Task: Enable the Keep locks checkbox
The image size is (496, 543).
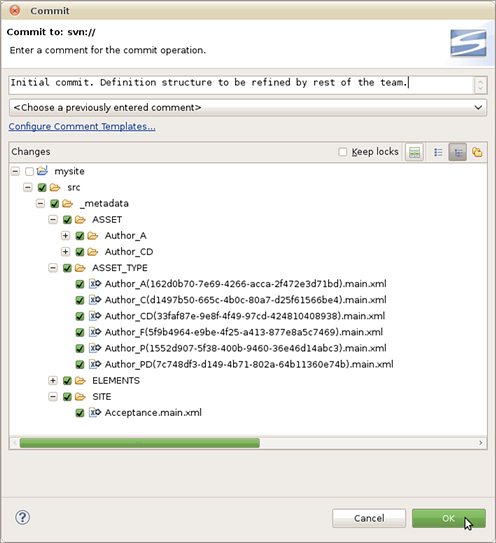Action: (343, 152)
